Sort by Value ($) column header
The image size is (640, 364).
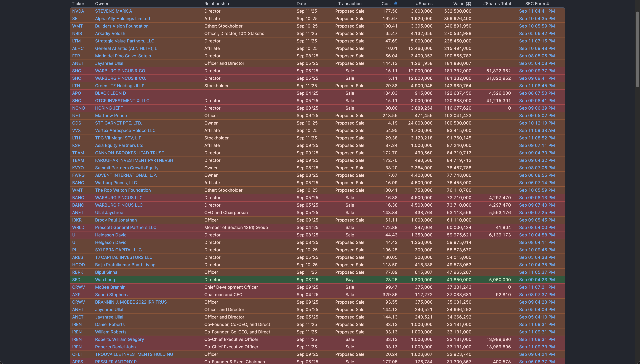click(462, 4)
